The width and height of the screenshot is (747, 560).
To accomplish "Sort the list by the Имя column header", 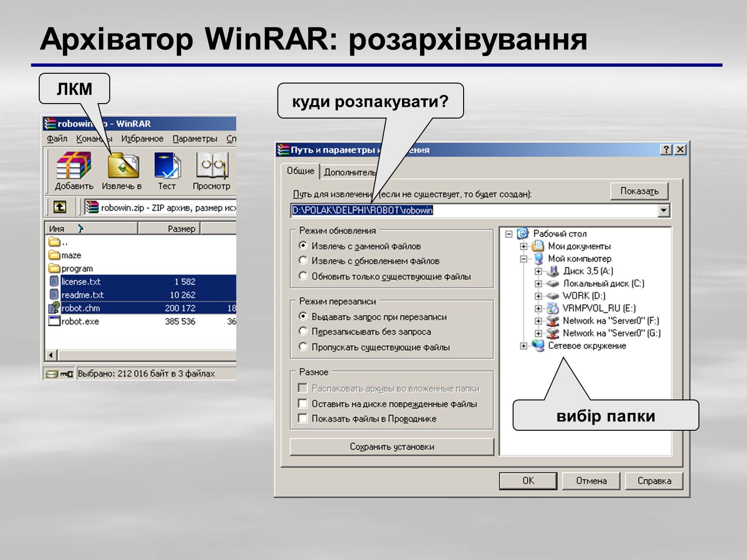I will 92,229.
